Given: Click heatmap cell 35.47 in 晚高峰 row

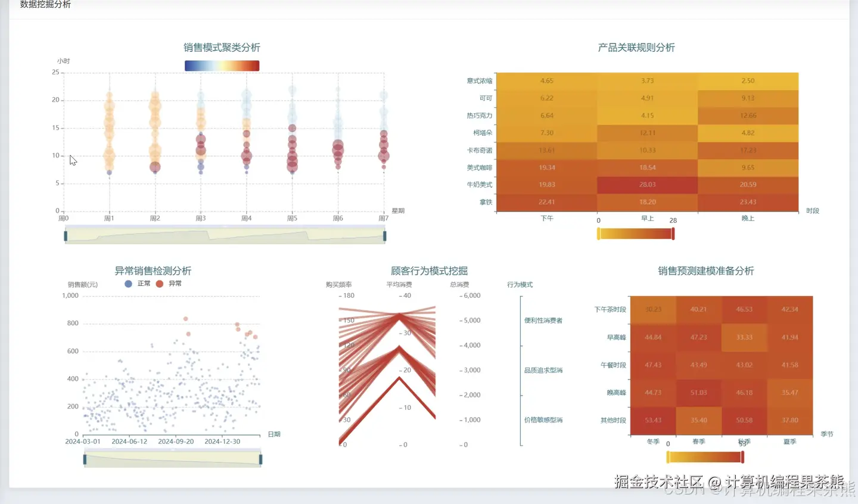Looking at the screenshot, I should 790,393.
